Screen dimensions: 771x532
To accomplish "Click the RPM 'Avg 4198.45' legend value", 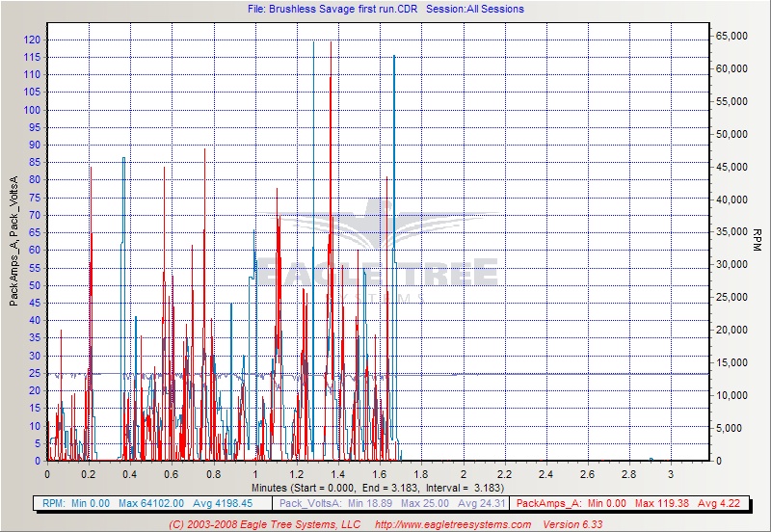I will [223, 503].
